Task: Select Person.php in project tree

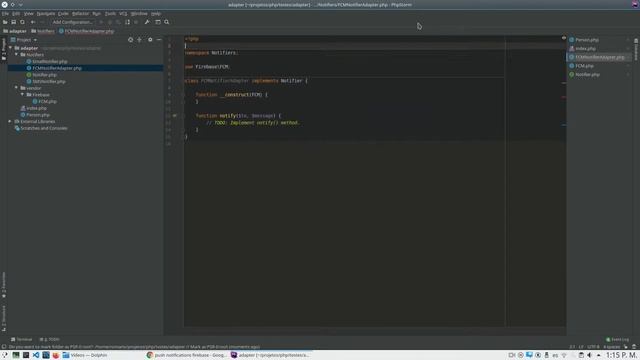Action: 35,115
